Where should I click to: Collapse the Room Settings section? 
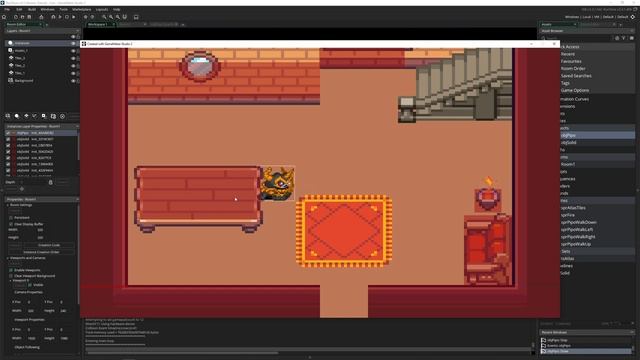pos(7,205)
